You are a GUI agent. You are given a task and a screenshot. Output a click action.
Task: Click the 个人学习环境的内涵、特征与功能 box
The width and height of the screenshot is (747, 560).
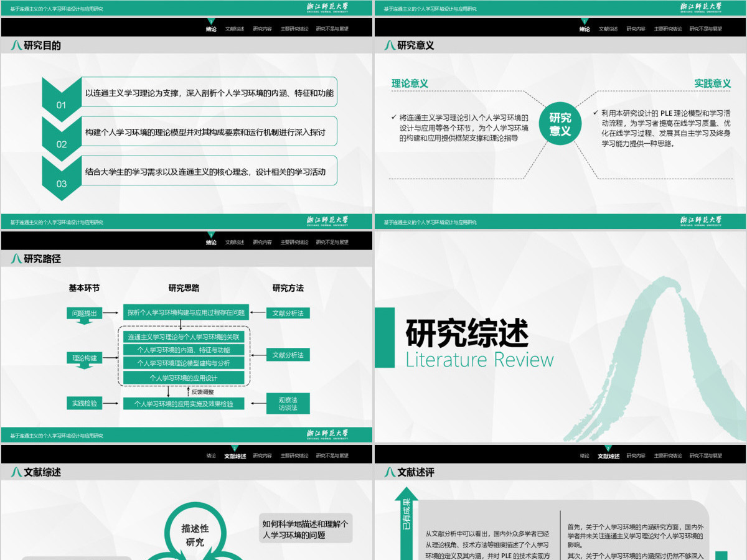coord(184,350)
